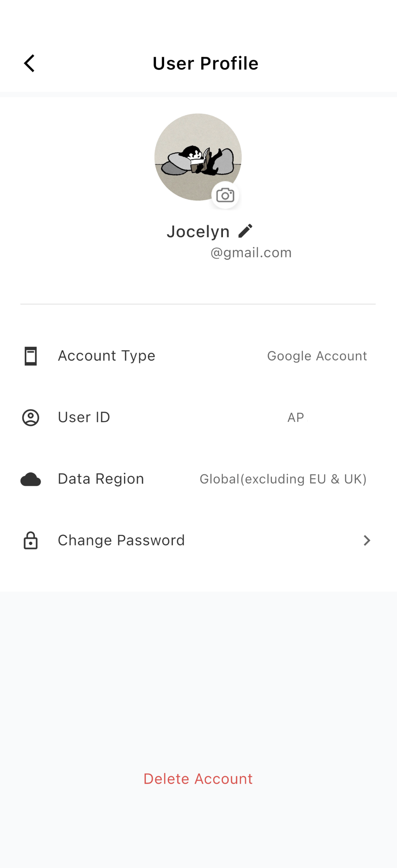397x868 pixels.
Task: Click the Account Type phone icon
Action: [31, 356]
